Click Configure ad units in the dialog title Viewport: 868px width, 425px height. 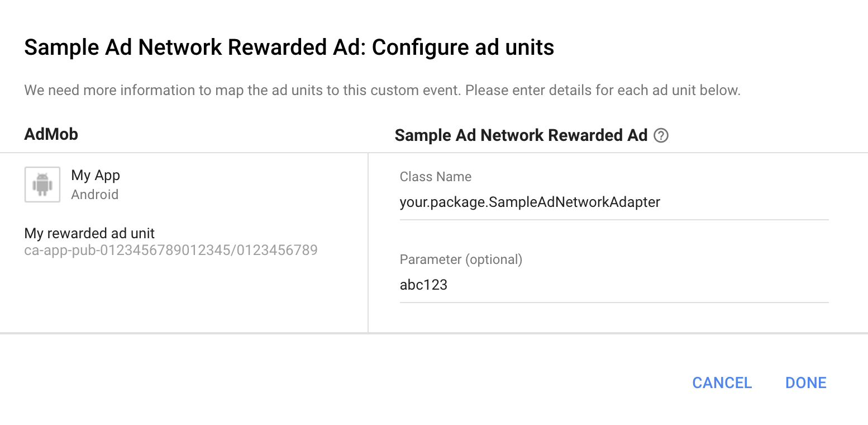(463, 48)
